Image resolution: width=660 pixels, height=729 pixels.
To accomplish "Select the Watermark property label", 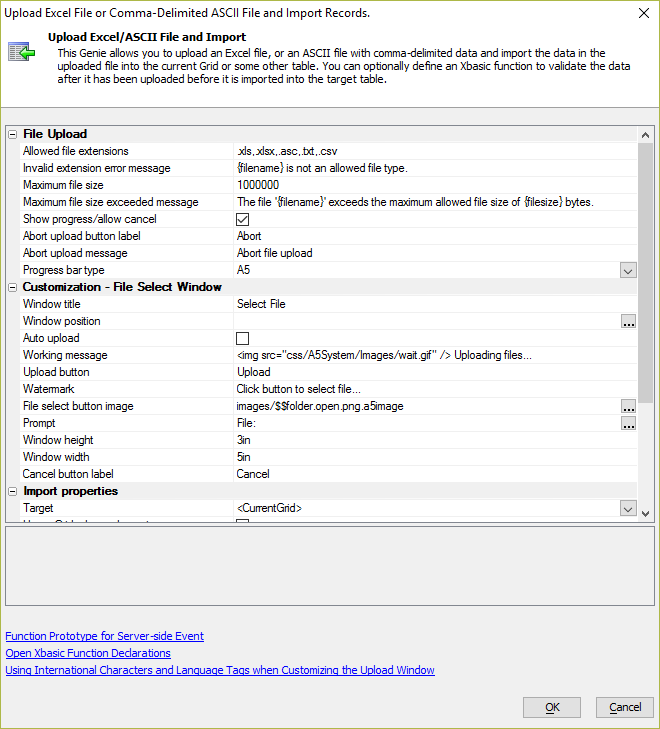I will (x=49, y=389).
